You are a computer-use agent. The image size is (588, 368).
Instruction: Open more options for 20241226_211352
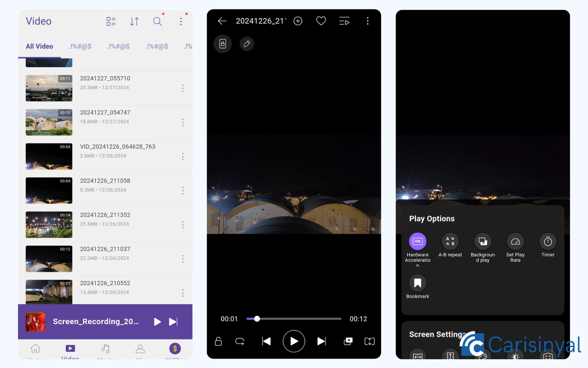pyautogui.click(x=183, y=225)
